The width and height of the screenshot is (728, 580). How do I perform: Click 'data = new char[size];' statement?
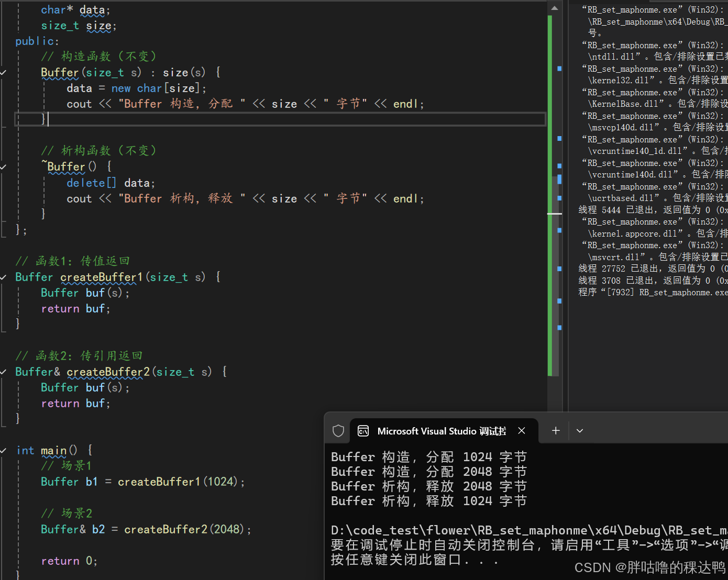pos(137,88)
